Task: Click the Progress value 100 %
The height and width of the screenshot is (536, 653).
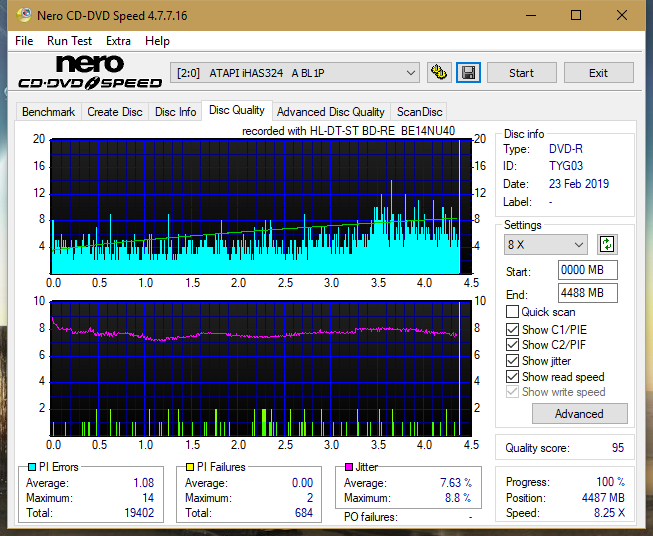Action: click(x=610, y=482)
